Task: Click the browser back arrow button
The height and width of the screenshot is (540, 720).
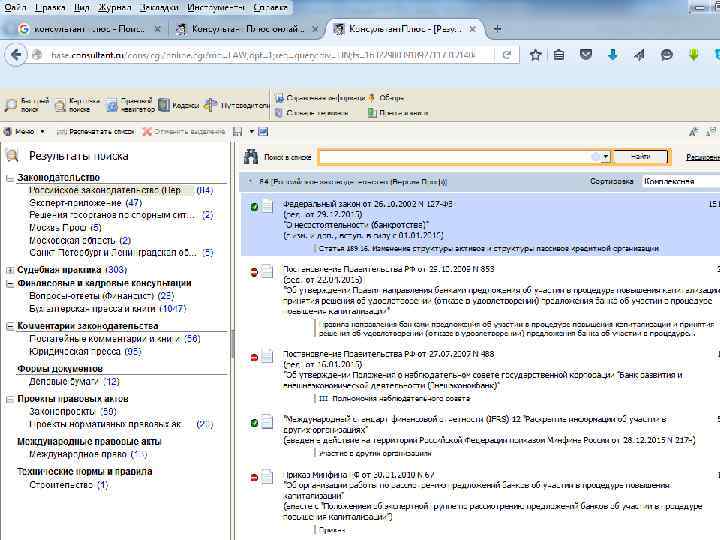Action: (16, 55)
